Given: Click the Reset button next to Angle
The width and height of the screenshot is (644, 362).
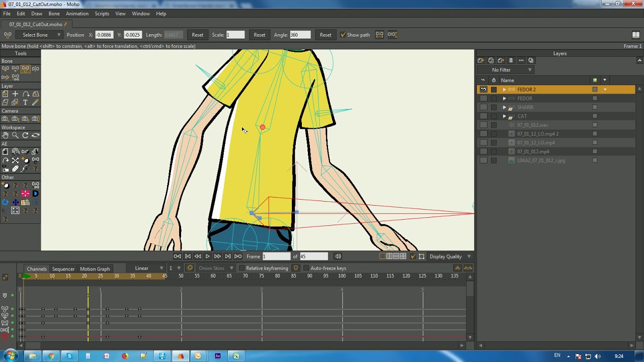Looking at the screenshot, I should point(326,35).
